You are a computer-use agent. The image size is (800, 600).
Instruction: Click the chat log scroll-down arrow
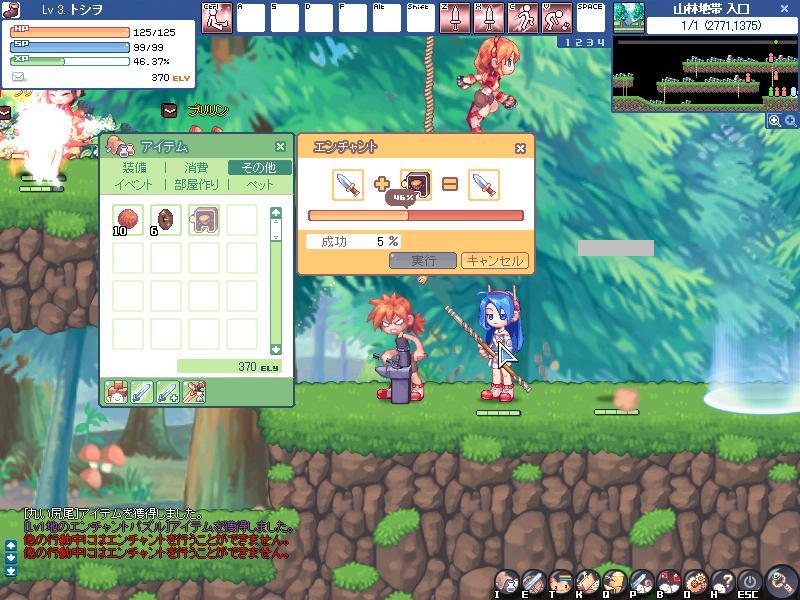[x=10, y=558]
